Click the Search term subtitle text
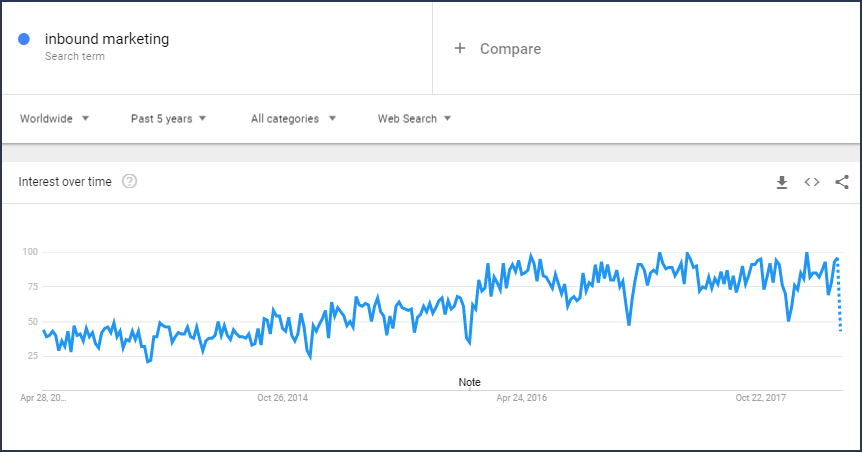The height and width of the screenshot is (452, 862). coord(75,57)
